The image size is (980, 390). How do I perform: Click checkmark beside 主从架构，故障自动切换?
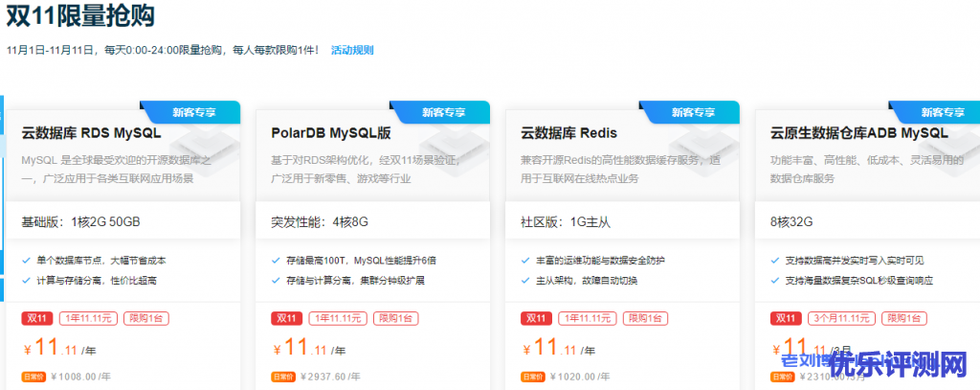525,281
